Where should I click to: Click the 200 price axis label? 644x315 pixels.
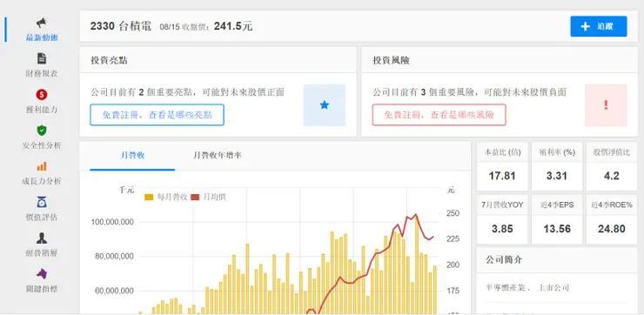coord(453,265)
